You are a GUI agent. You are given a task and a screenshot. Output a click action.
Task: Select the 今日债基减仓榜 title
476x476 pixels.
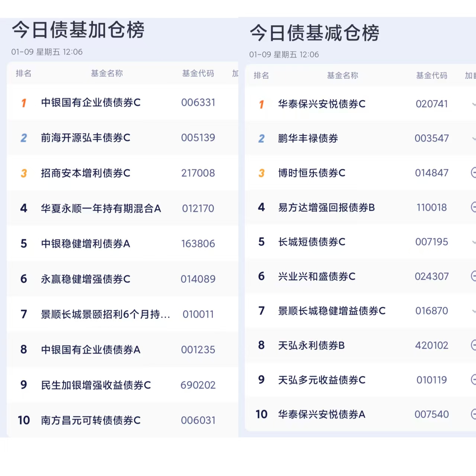(x=315, y=33)
